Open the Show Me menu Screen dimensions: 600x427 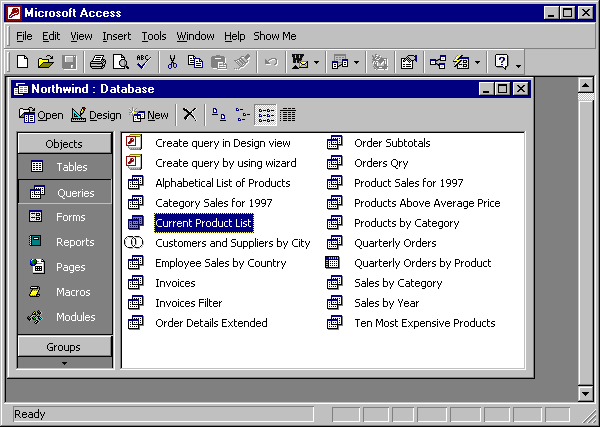click(x=275, y=36)
